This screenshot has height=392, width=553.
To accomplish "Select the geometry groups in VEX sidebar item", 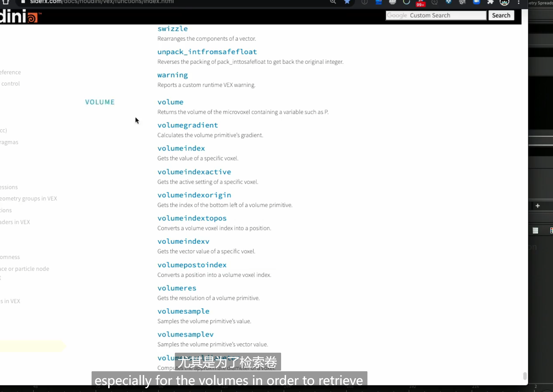I will (28, 199).
